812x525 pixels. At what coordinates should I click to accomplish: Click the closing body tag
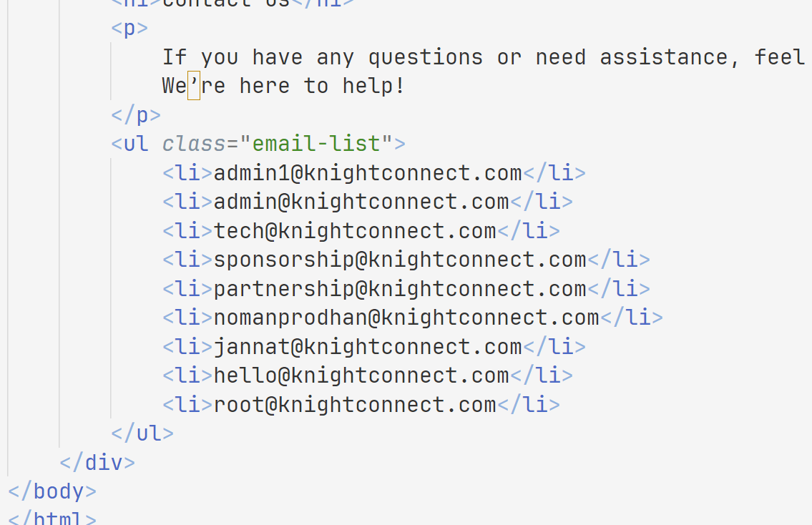point(52,491)
